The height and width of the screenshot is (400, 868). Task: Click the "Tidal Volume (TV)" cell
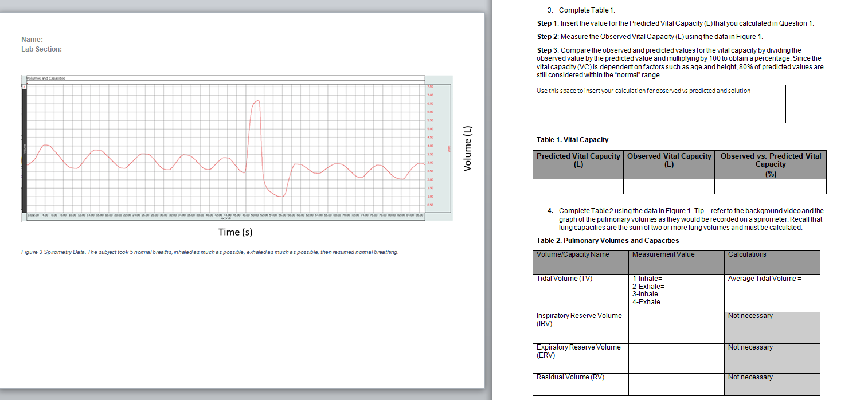tap(580, 293)
